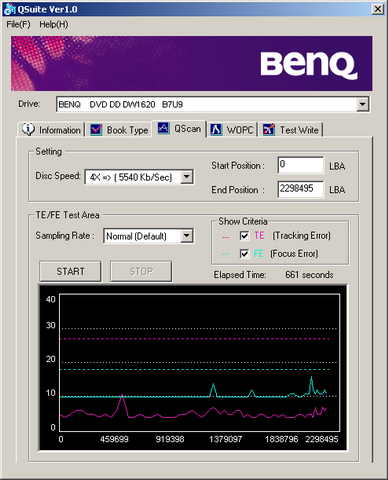Click the QScan graph icon
This screenshot has width=388, height=480.
pyautogui.click(x=163, y=128)
